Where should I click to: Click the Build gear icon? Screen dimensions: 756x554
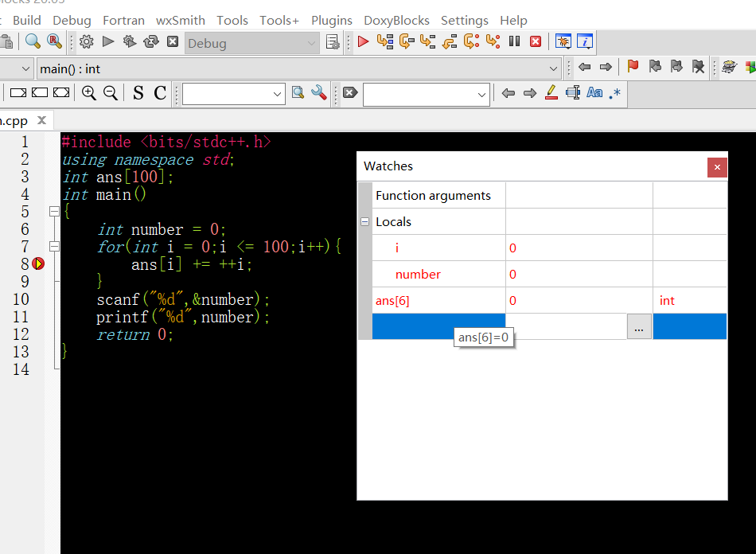[x=86, y=42]
